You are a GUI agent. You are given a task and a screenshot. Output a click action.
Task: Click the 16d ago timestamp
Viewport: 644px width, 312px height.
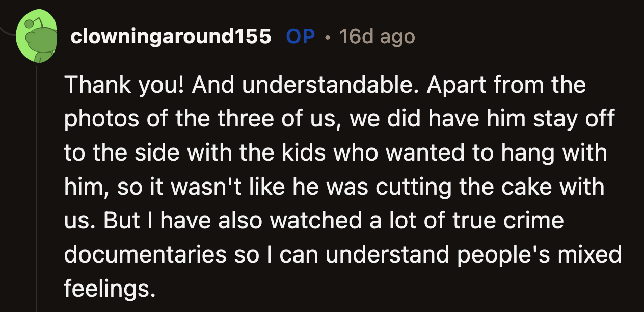tap(377, 37)
